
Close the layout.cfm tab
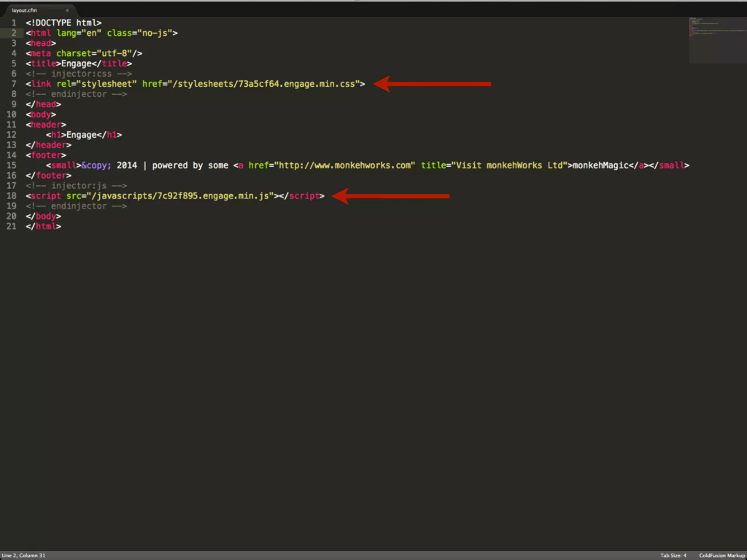point(67,11)
